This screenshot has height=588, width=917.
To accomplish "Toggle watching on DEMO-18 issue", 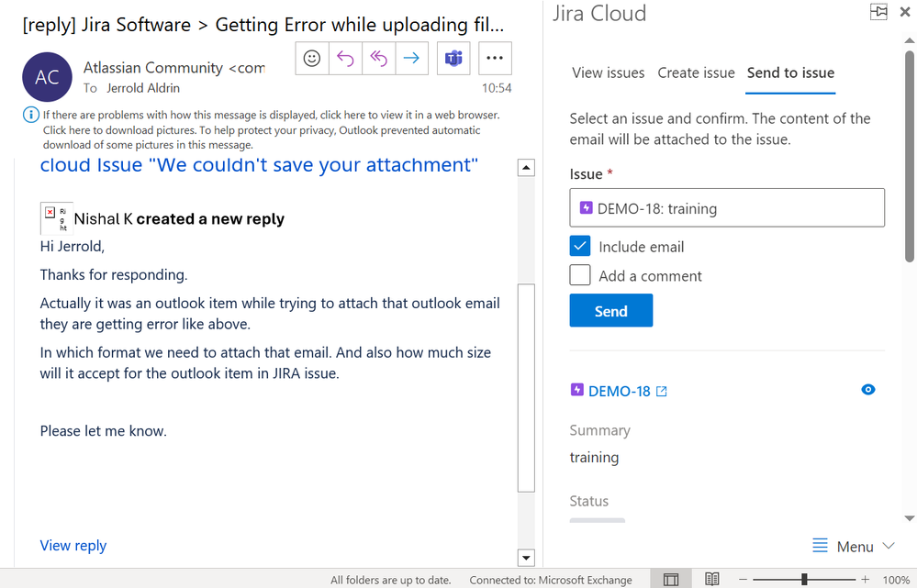I will coord(867,390).
